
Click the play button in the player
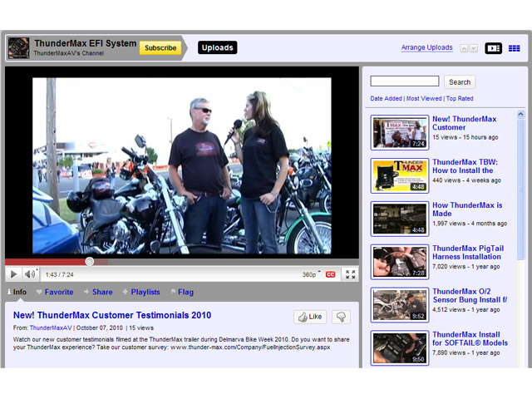(x=13, y=274)
